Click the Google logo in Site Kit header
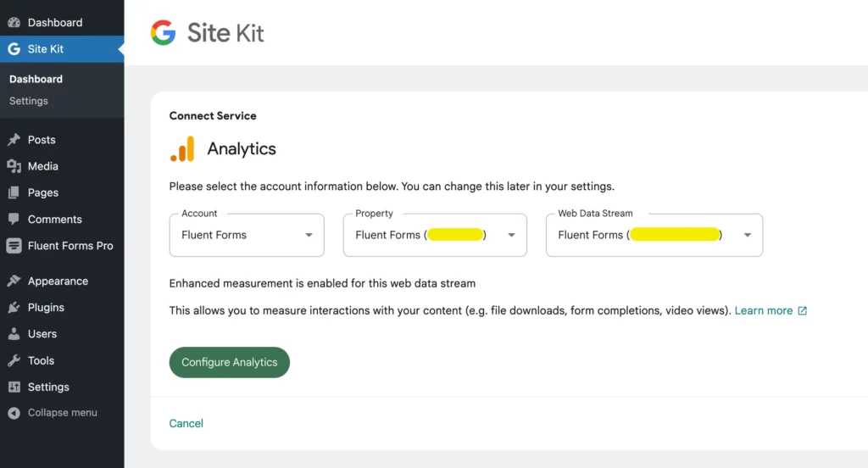Image resolution: width=868 pixels, height=468 pixels. (x=164, y=33)
